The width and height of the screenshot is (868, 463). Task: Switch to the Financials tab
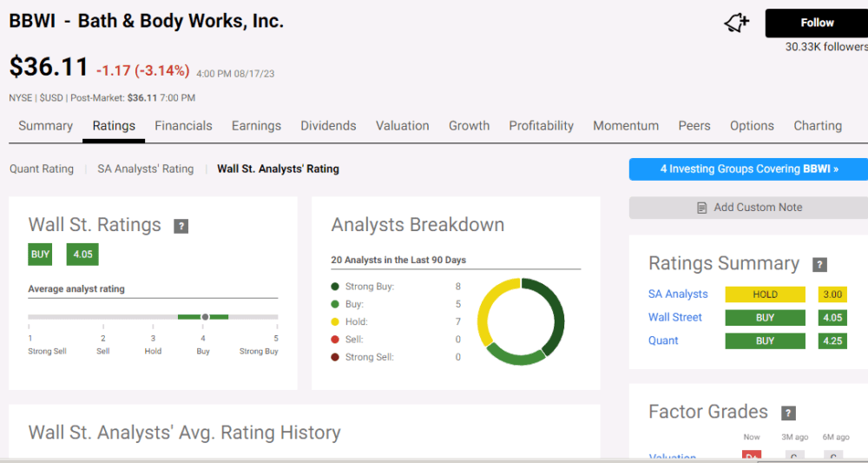click(x=183, y=126)
